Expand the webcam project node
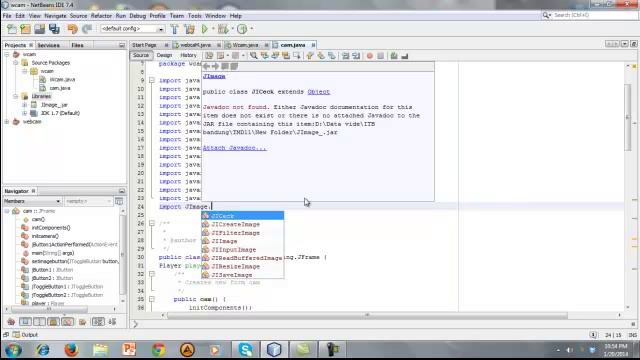Screen dimensions: 640x360 [7, 122]
